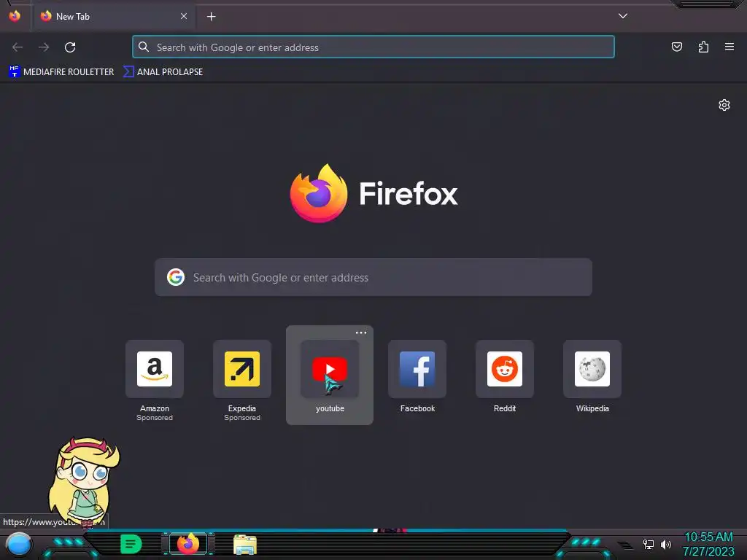
Task: Focus the top address bar field
Action: (373, 47)
